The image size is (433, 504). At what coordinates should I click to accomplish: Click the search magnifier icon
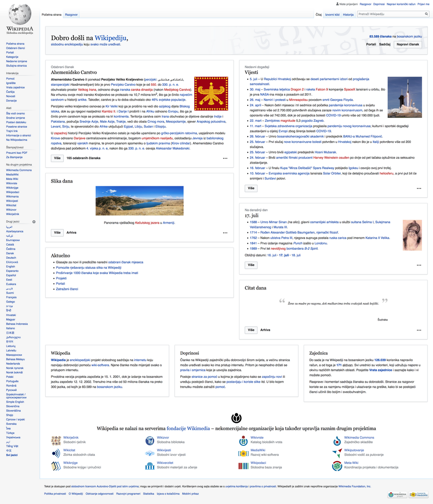[426, 14]
